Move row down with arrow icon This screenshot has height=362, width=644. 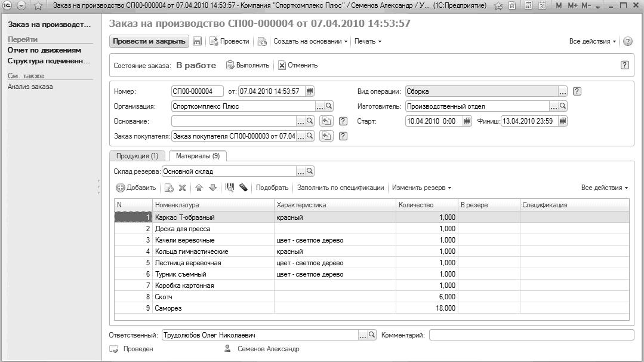(x=212, y=188)
